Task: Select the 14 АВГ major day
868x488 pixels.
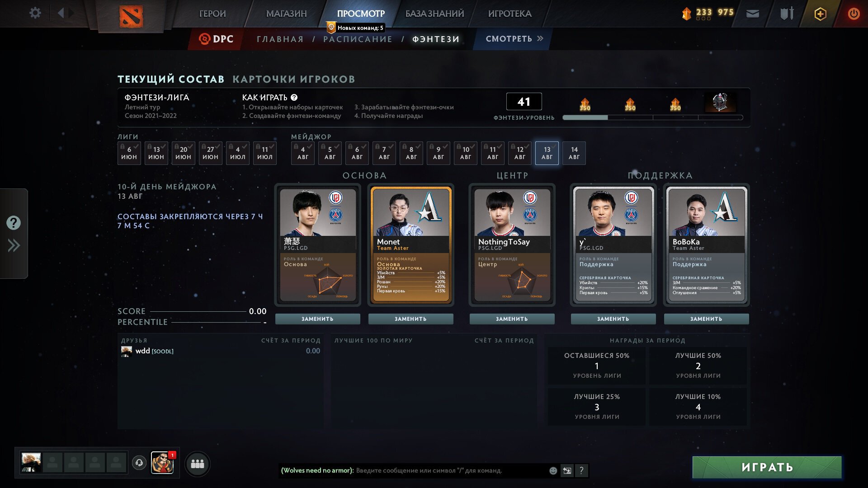Action: (574, 153)
